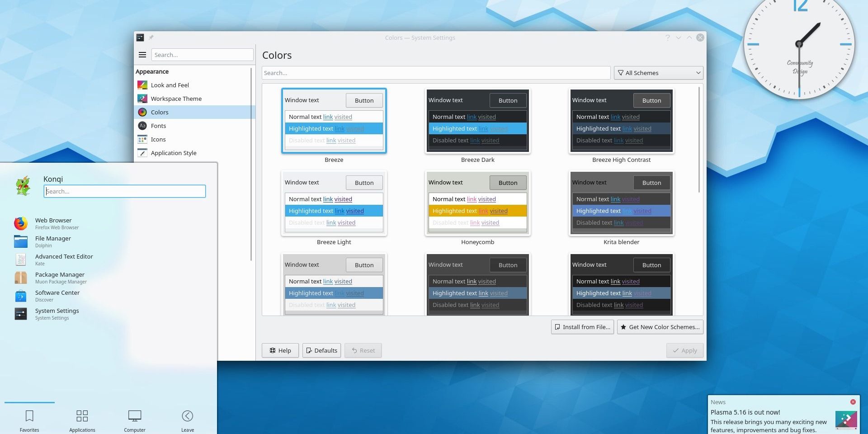Screen dimensions: 868x434
Task: Launch Firefox Web Browser from the launcher
Action: point(21,223)
